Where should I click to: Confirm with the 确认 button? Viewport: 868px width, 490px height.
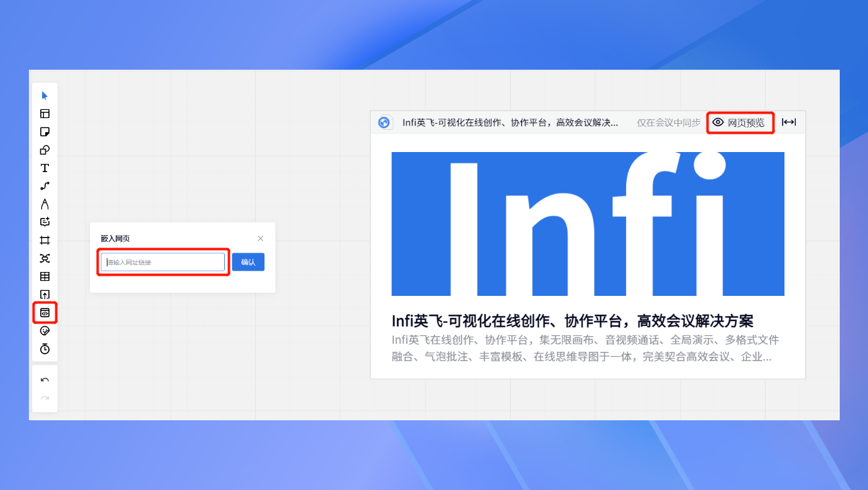pos(248,262)
